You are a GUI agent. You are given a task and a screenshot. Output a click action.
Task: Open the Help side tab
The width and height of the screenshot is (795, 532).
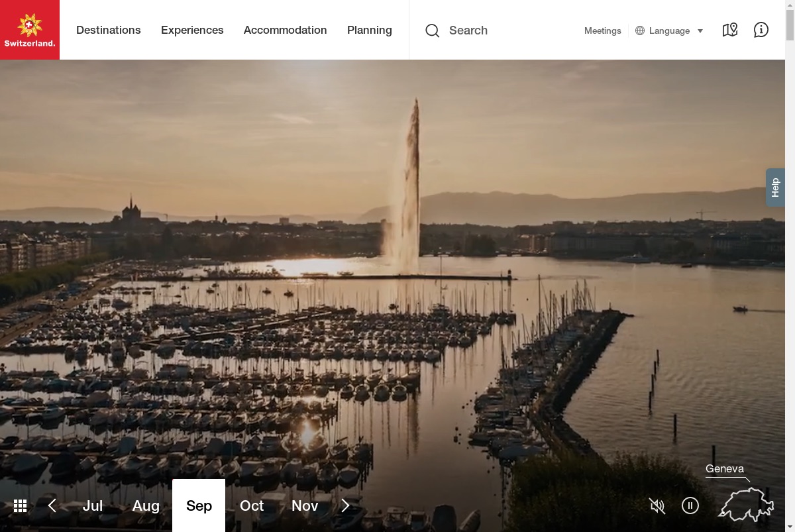coord(775,187)
